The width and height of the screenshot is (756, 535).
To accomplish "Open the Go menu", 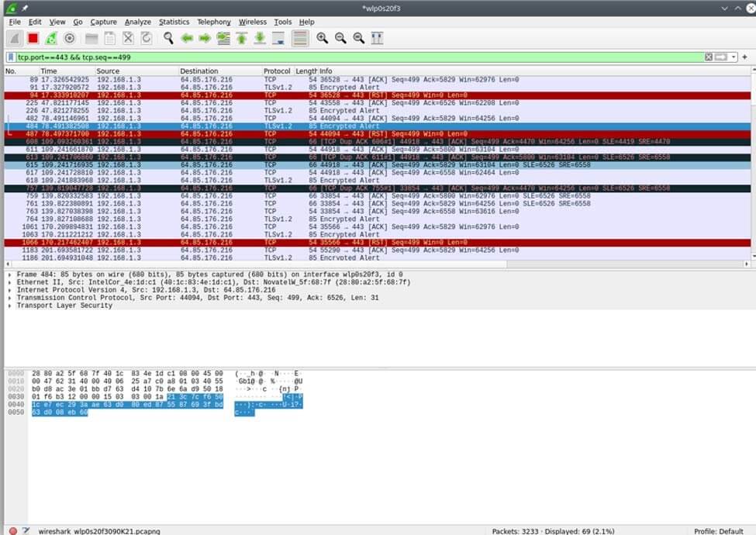I will tap(78, 22).
